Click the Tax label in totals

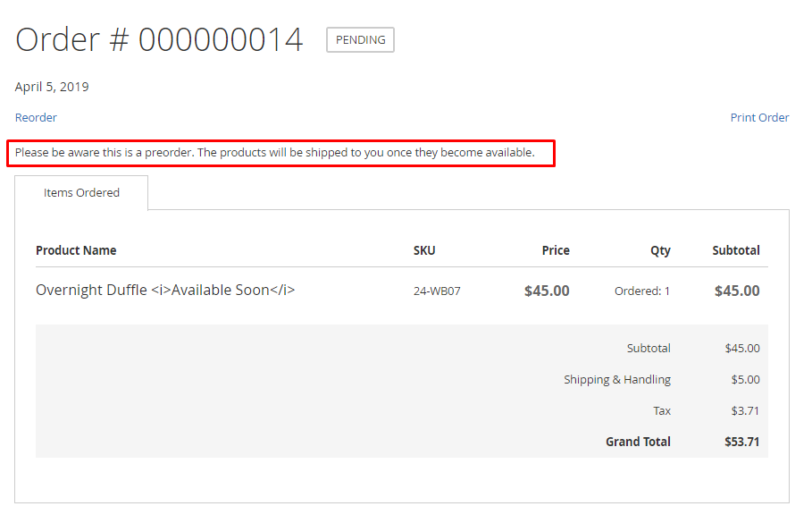[x=661, y=410]
